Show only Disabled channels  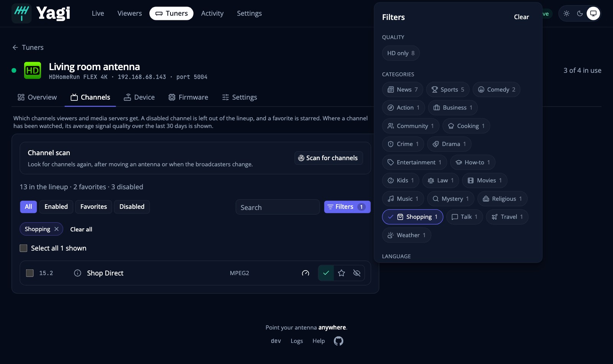coord(132,207)
